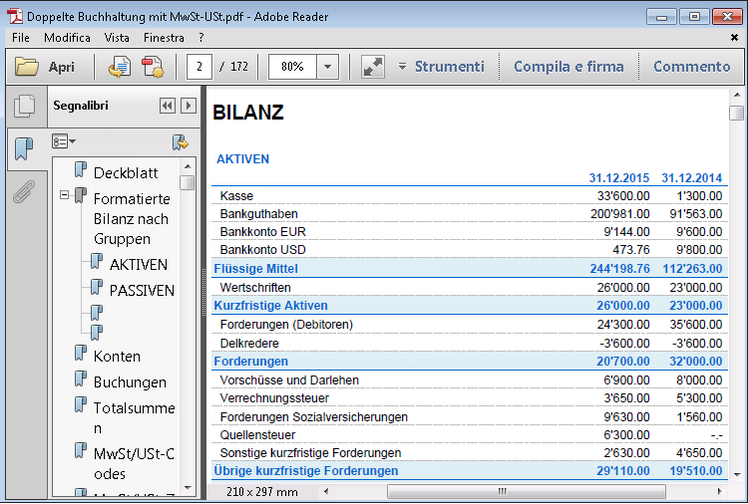The width and height of the screenshot is (748, 504).
Task: Click the find current bookmark icon
Action: point(180,142)
